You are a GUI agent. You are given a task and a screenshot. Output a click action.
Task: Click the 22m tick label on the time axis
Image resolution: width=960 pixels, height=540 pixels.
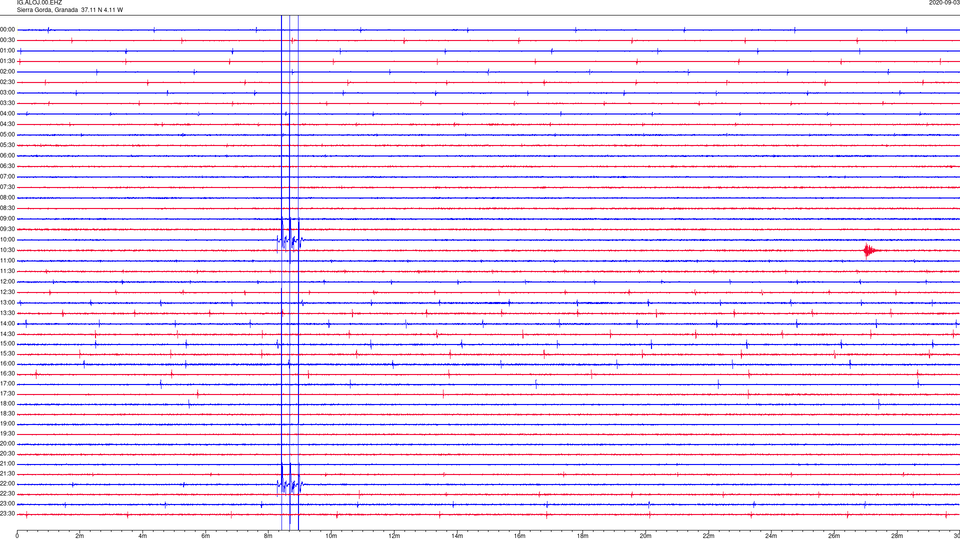point(708,536)
